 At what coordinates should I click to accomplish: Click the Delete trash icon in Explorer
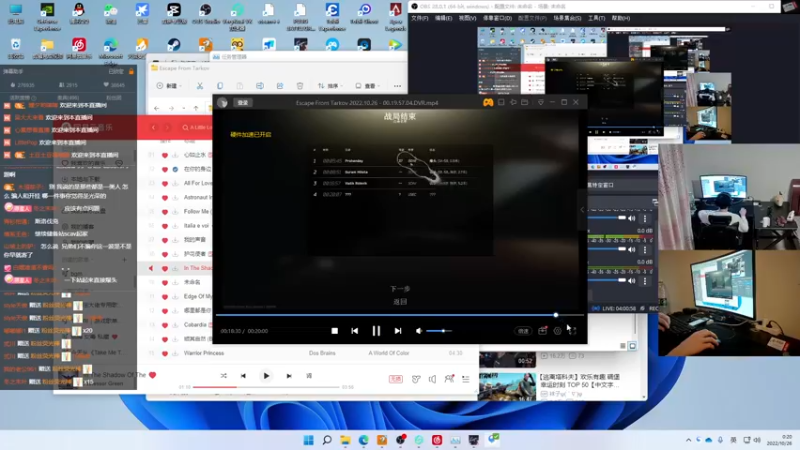pyautogui.click(x=300, y=86)
